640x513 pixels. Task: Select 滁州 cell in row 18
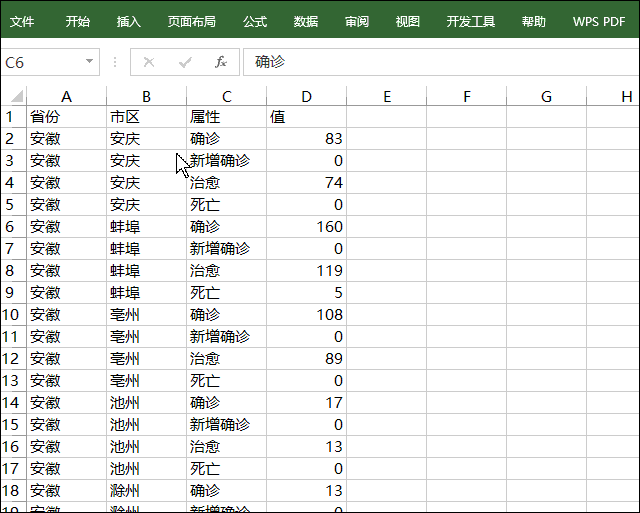(147, 491)
